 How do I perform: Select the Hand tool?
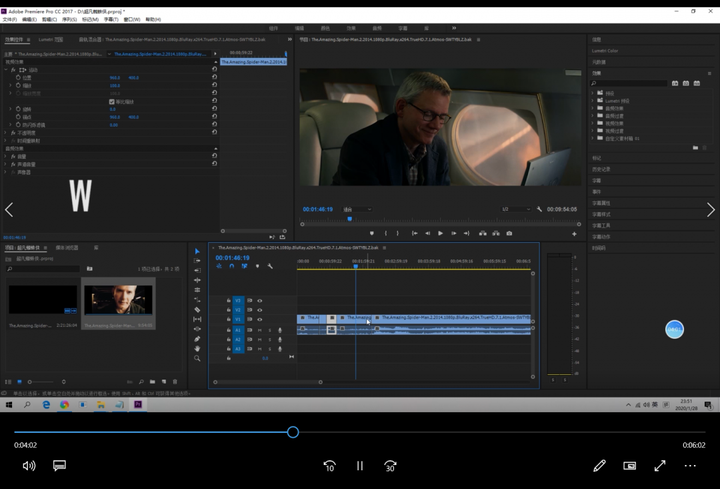pyautogui.click(x=197, y=348)
